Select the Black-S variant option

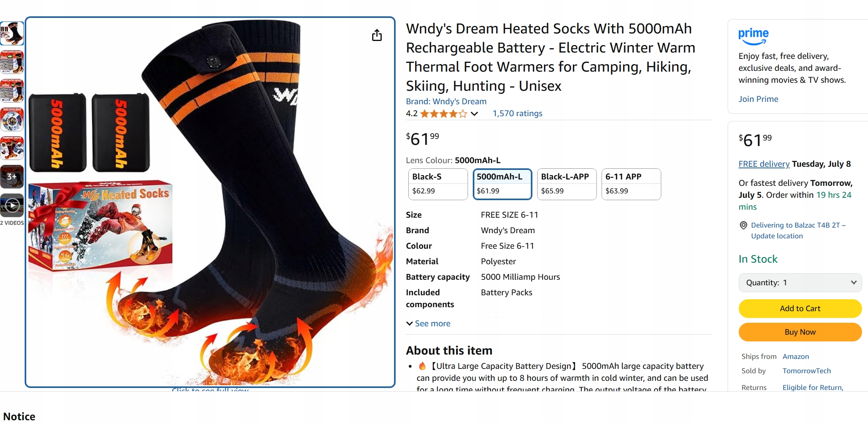tap(438, 184)
